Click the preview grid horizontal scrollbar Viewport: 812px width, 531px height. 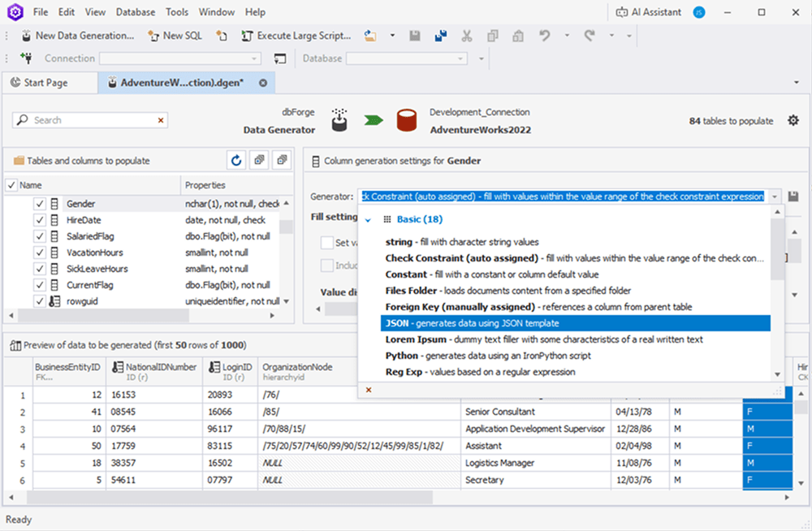(x=230, y=498)
